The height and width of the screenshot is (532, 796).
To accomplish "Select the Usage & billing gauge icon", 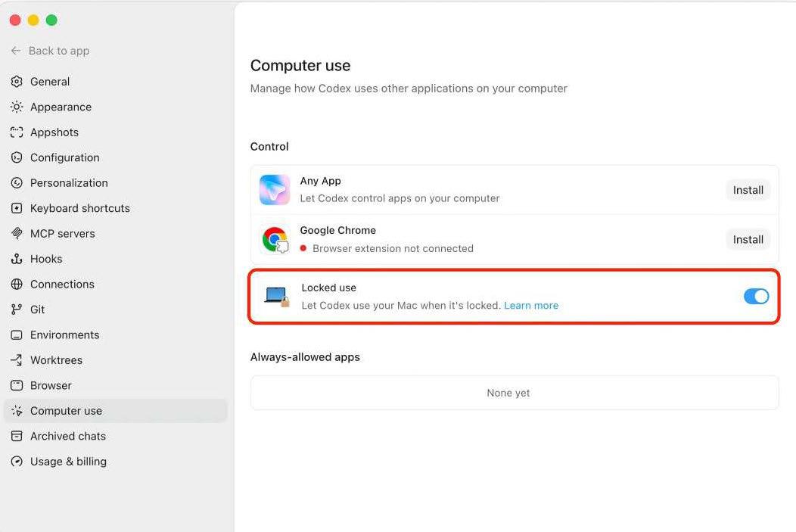I will (17, 462).
